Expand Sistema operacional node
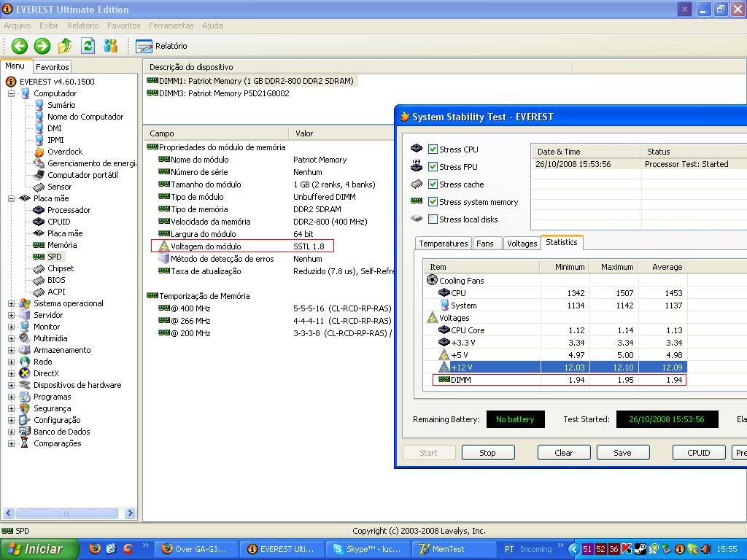 click(x=11, y=303)
